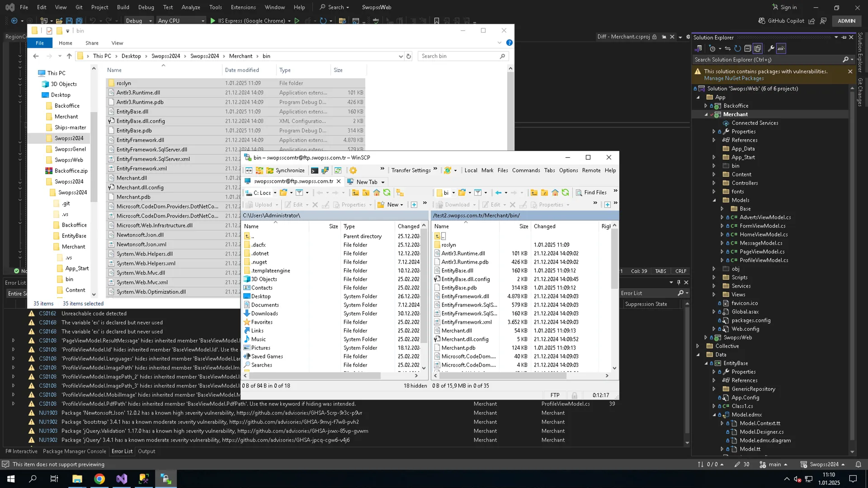Go to local home directory icon
Screen dimensions: 868x488
(376, 192)
